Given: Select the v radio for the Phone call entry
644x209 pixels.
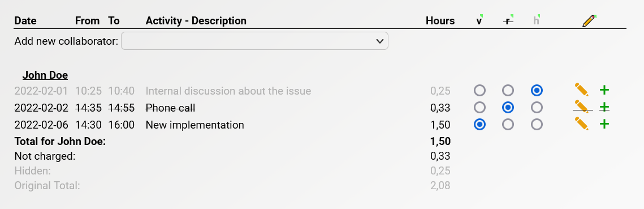Looking at the screenshot, I should (479, 108).
